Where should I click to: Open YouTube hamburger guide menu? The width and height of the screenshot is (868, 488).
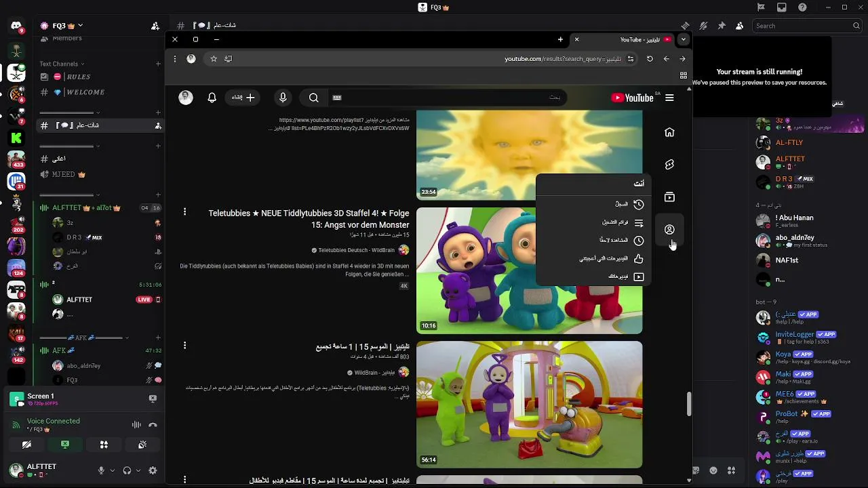669,98
